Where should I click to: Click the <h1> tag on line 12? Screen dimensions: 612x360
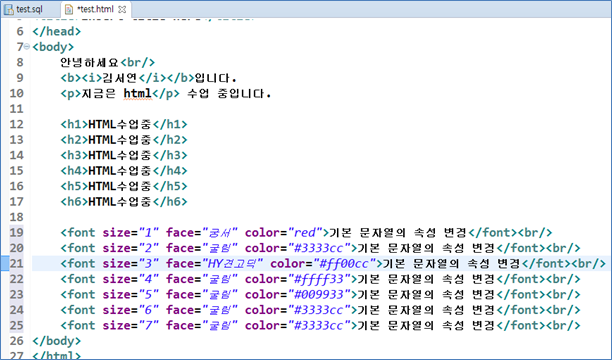click(x=74, y=124)
